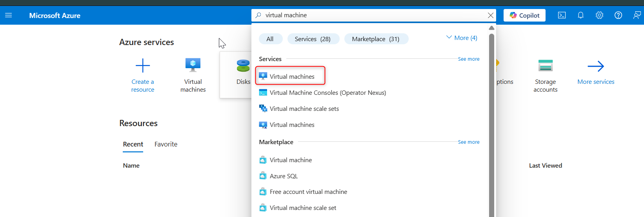Click the results scrollbar up arrow
Screen dimensions: 644x217
click(491, 28)
